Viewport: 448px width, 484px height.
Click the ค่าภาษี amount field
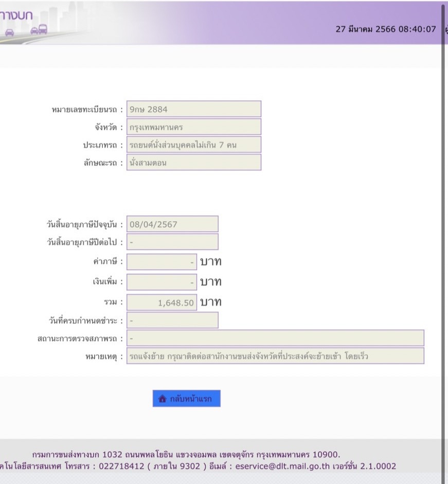click(162, 262)
